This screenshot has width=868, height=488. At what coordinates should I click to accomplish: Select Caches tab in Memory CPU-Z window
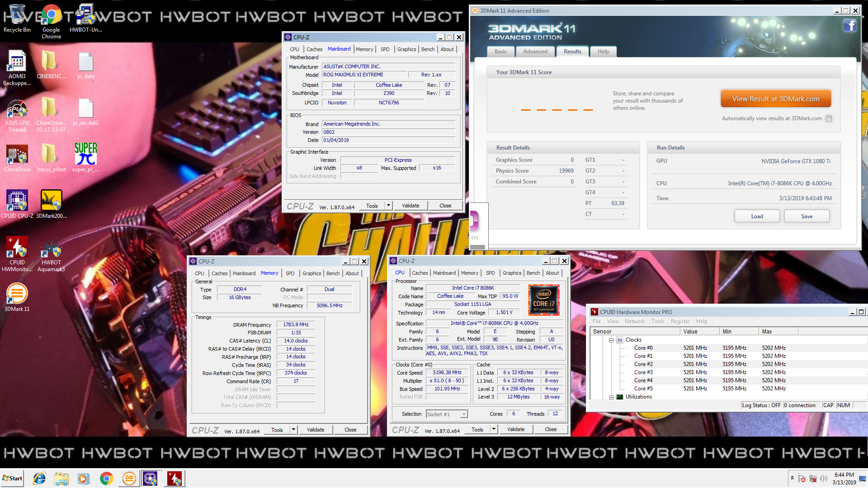(220, 273)
